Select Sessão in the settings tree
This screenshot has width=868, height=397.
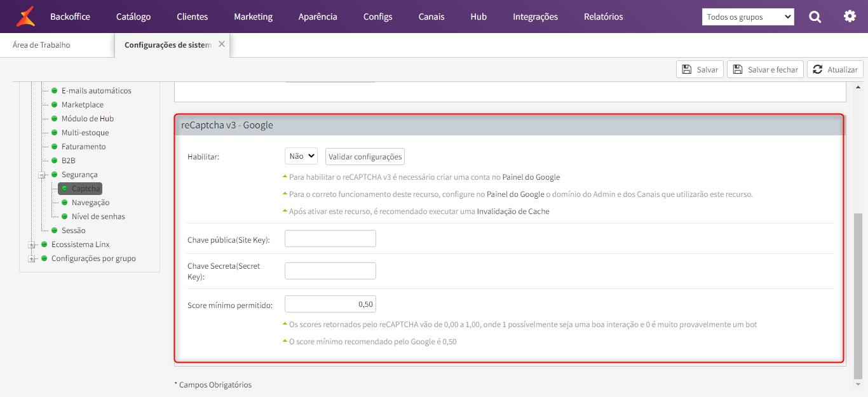pos(73,231)
